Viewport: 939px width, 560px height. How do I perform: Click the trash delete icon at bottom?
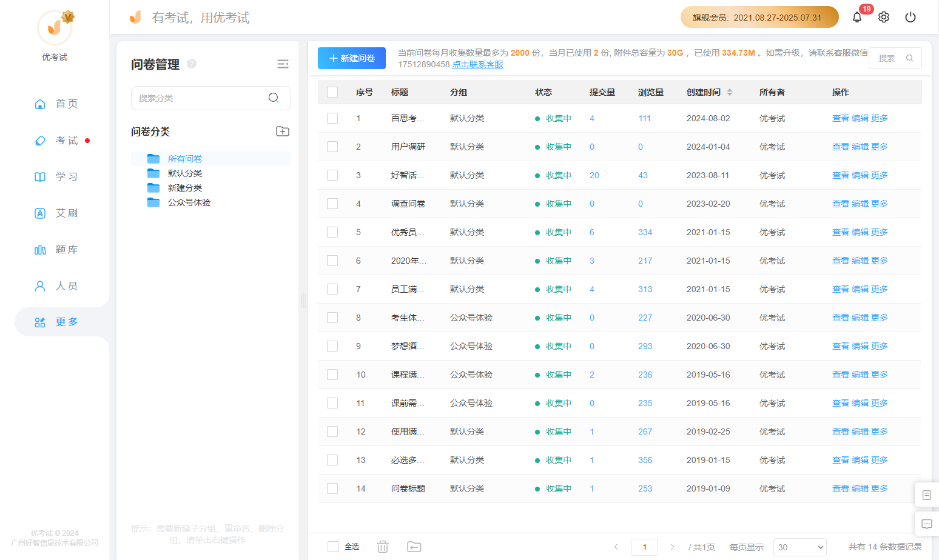coord(383,547)
